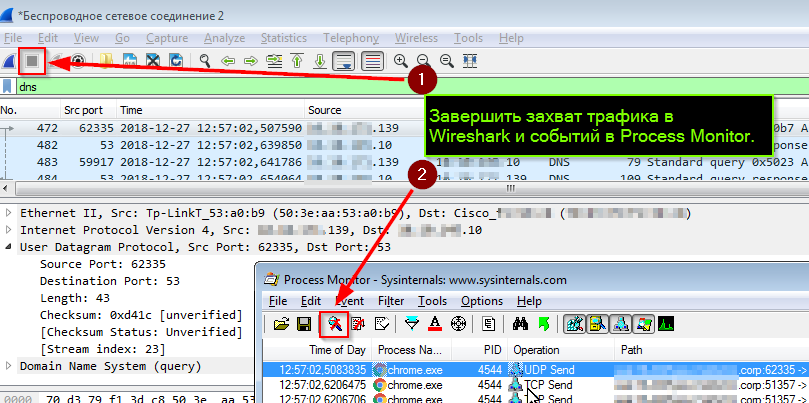Toggle packet list colorization in Wireshark
The width and height of the screenshot is (809, 403).
tap(372, 61)
